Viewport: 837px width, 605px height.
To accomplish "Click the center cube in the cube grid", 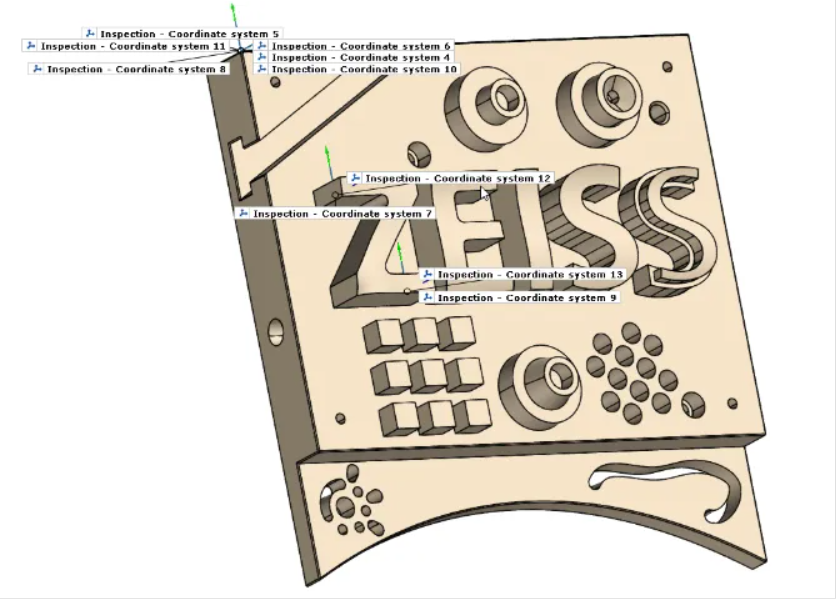I will tap(427, 376).
